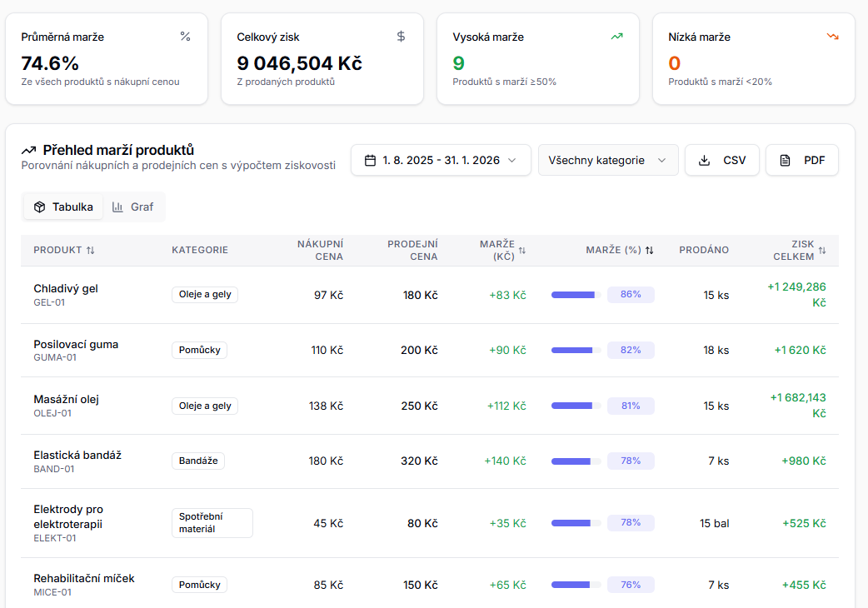Click the calendar icon in date range picker
Image resolution: width=868 pixels, height=608 pixels.
click(370, 160)
